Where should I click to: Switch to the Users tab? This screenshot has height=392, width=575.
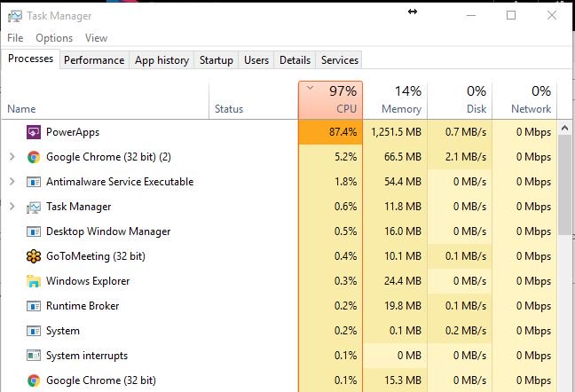[x=256, y=60]
